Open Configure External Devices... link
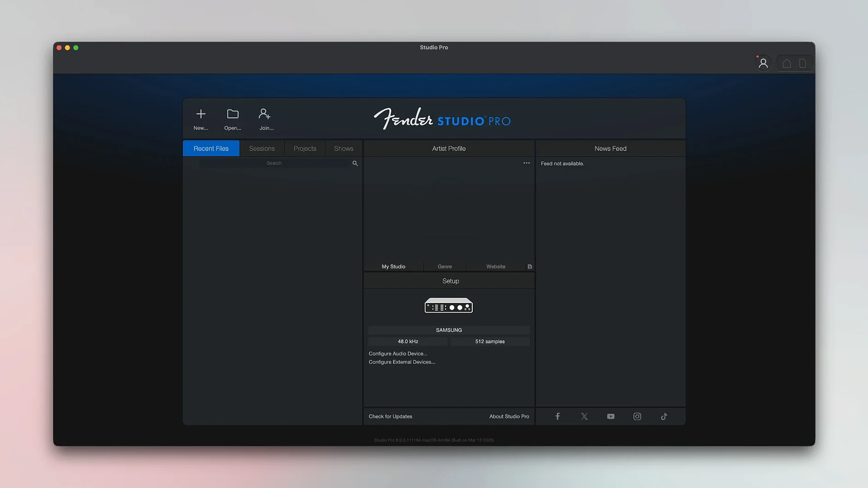The height and width of the screenshot is (488, 868). [402, 362]
